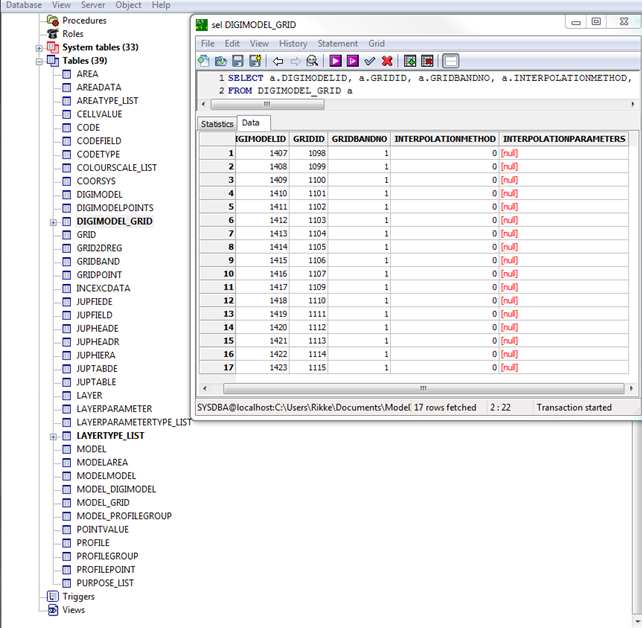The width and height of the screenshot is (642, 628).
Task: Open the History menu in the query window
Action: coord(293,43)
